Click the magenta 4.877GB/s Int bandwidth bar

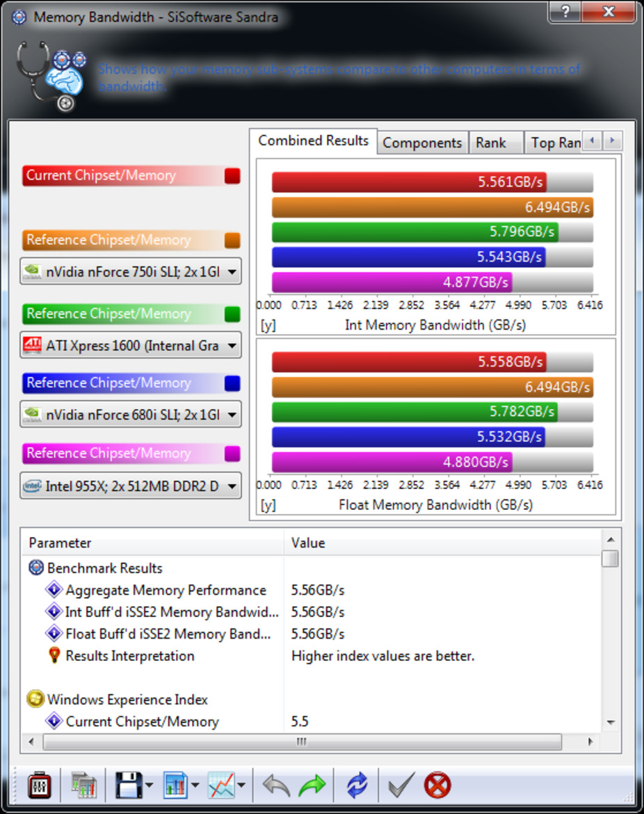click(x=392, y=282)
